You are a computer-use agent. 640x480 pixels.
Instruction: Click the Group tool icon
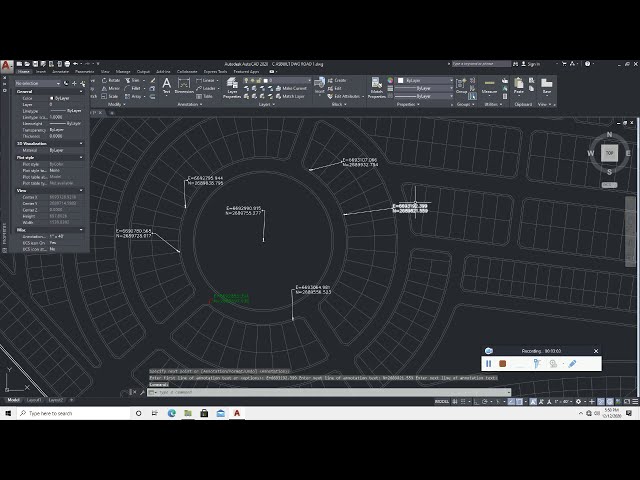(x=463, y=87)
